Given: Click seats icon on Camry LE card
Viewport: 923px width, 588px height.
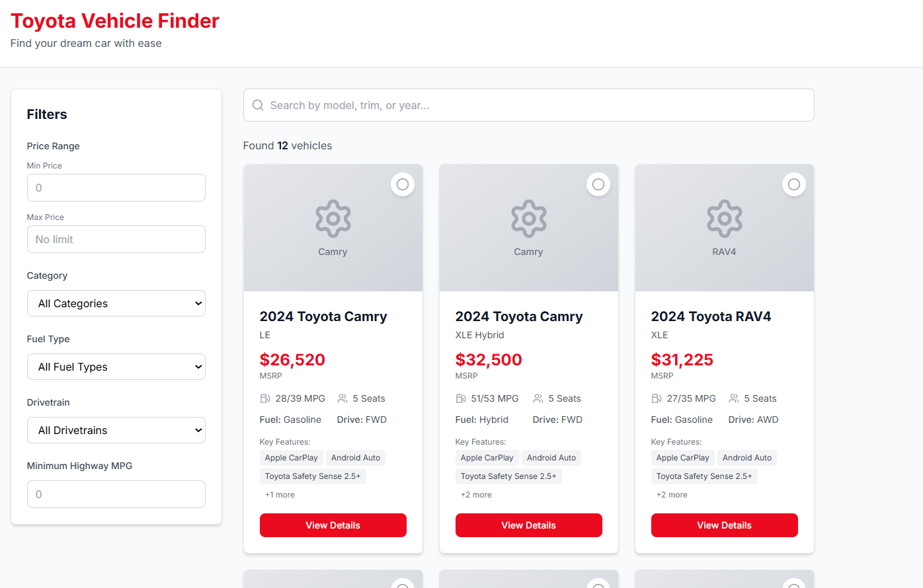Looking at the screenshot, I should [342, 398].
